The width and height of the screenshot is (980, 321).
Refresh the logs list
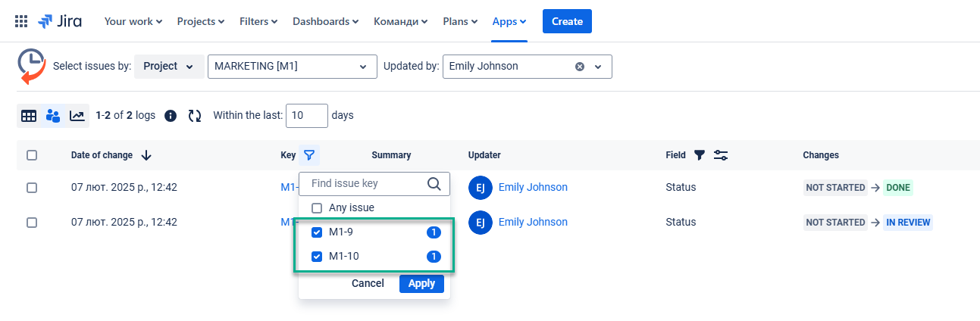tap(195, 116)
